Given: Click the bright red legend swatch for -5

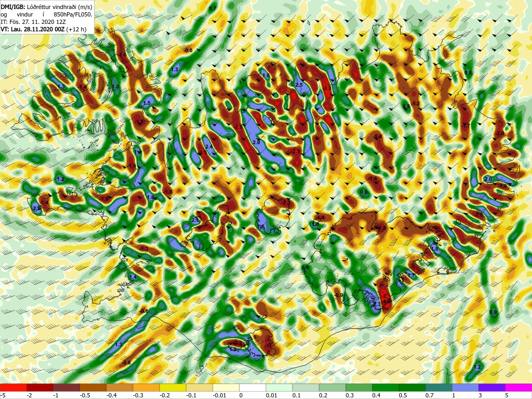Looking at the screenshot, I should (13, 387).
